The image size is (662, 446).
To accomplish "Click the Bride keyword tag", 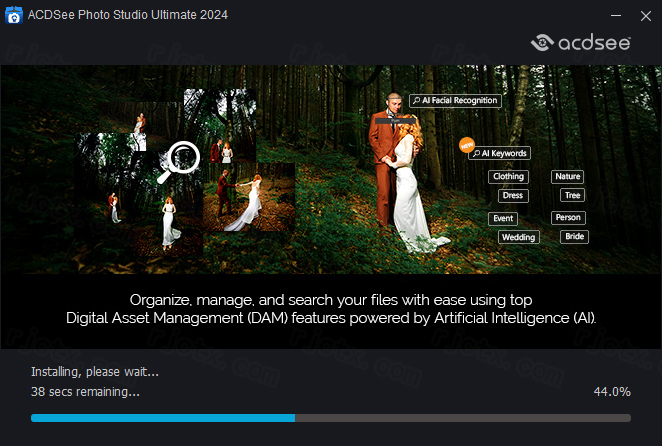I will [x=574, y=237].
